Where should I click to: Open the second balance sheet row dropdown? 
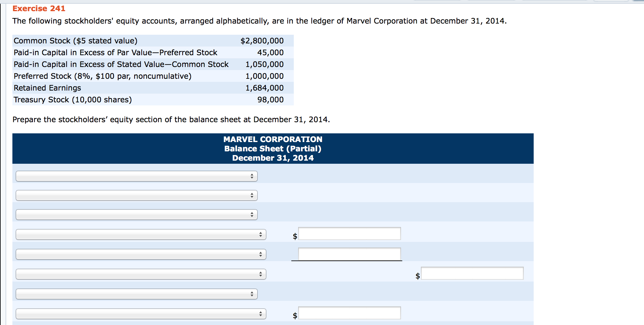[x=137, y=195]
